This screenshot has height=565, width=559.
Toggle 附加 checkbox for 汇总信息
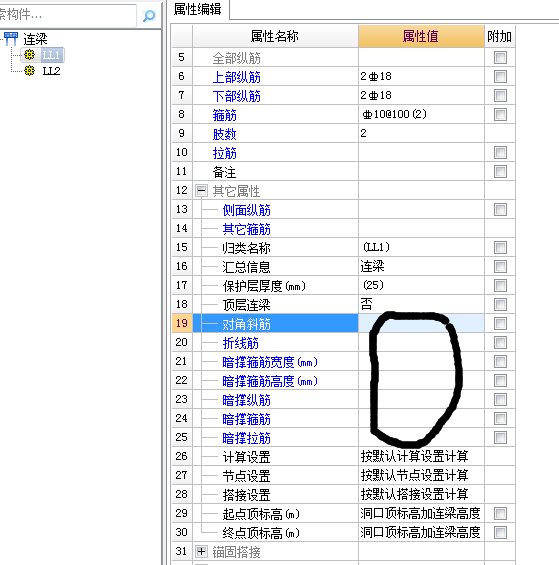[500, 267]
